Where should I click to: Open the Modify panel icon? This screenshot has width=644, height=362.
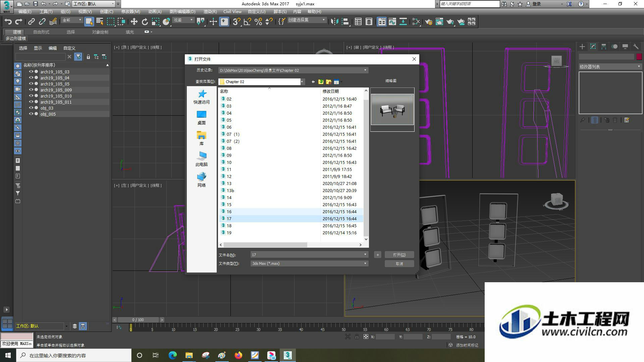click(x=593, y=47)
